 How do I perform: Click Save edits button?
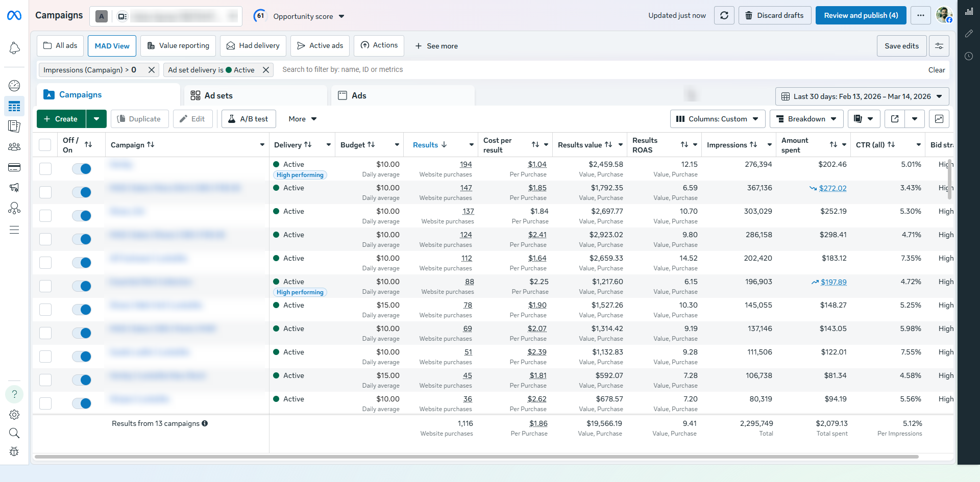pos(901,46)
